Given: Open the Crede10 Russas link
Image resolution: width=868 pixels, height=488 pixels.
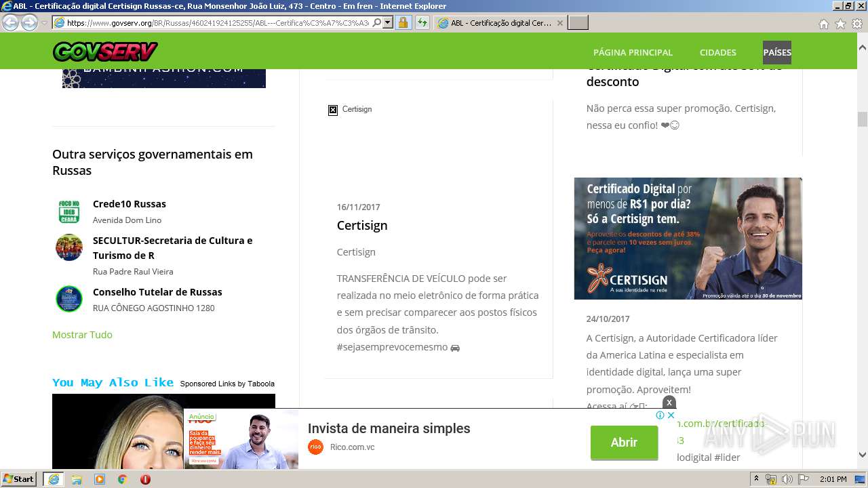Looking at the screenshot, I should [129, 204].
